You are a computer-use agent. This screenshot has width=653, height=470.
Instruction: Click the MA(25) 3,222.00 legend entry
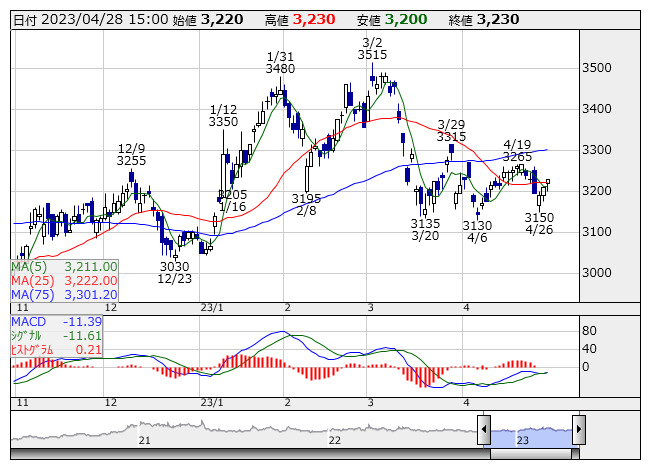coord(64,281)
